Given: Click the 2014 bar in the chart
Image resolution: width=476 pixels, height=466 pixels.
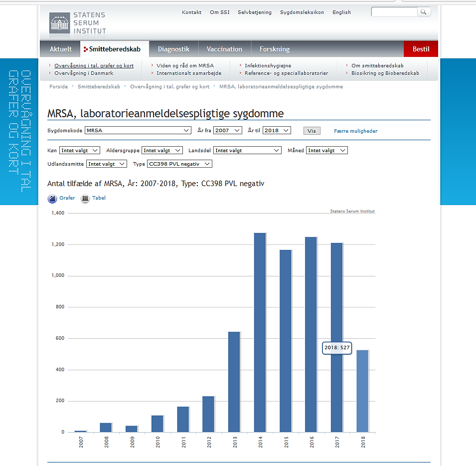Looking at the screenshot, I should point(260,332).
